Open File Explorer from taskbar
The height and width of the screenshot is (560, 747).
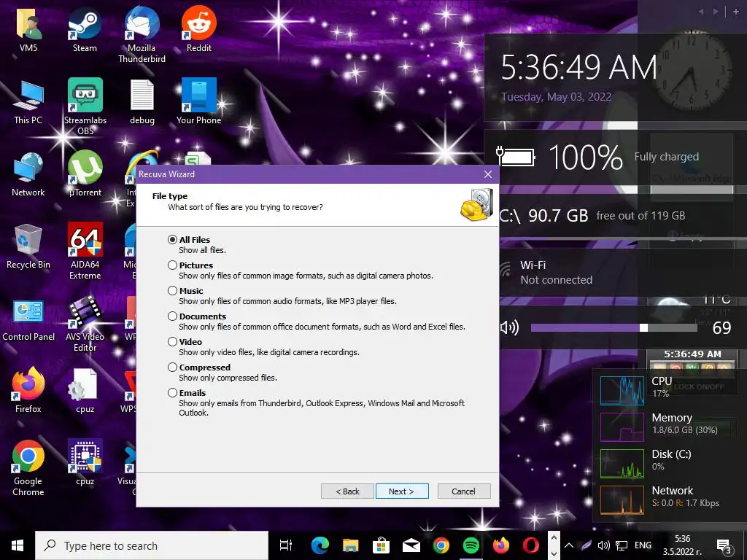coord(351,545)
